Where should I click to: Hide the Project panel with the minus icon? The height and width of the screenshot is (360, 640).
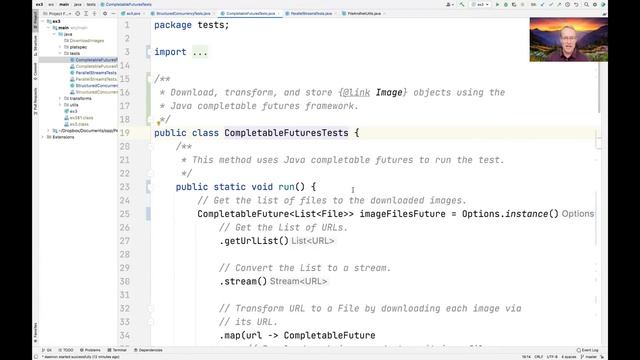pyautogui.click(x=113, y=13)
